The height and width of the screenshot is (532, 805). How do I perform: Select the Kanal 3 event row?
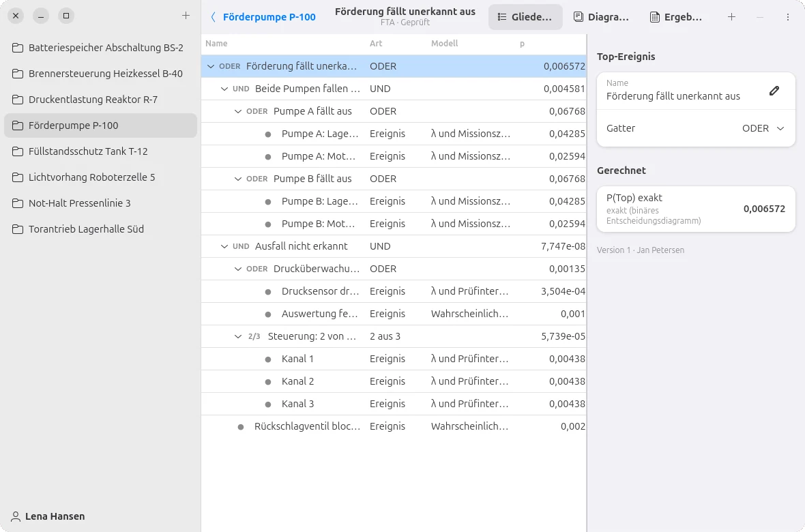[393, 404]
